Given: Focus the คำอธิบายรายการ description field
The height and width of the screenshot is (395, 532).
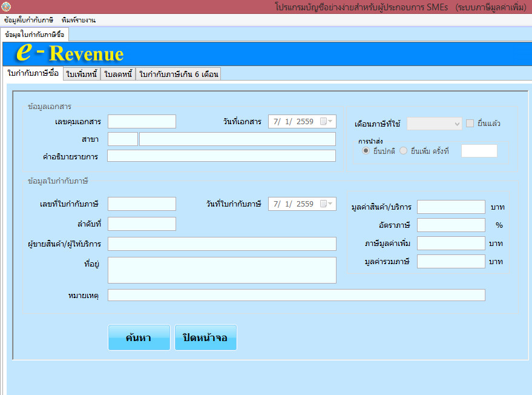Looking at the screenshot, I should (x=222, y=156).
